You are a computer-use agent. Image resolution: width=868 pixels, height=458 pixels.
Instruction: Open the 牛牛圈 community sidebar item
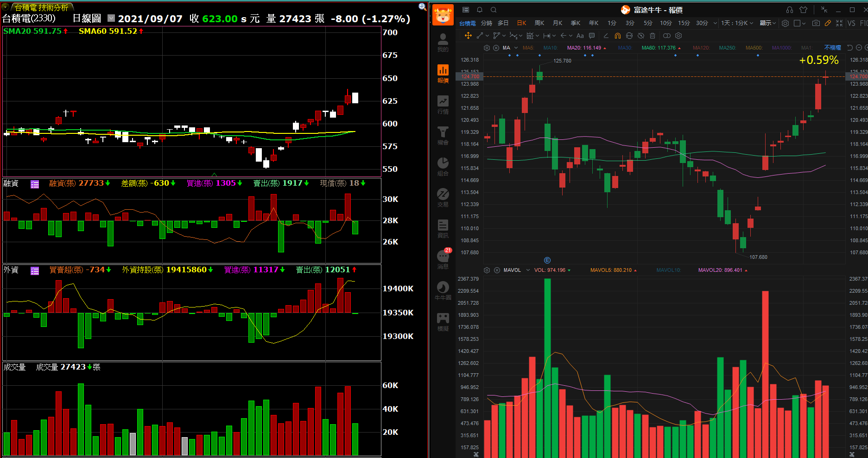click(x=443, y=291)
